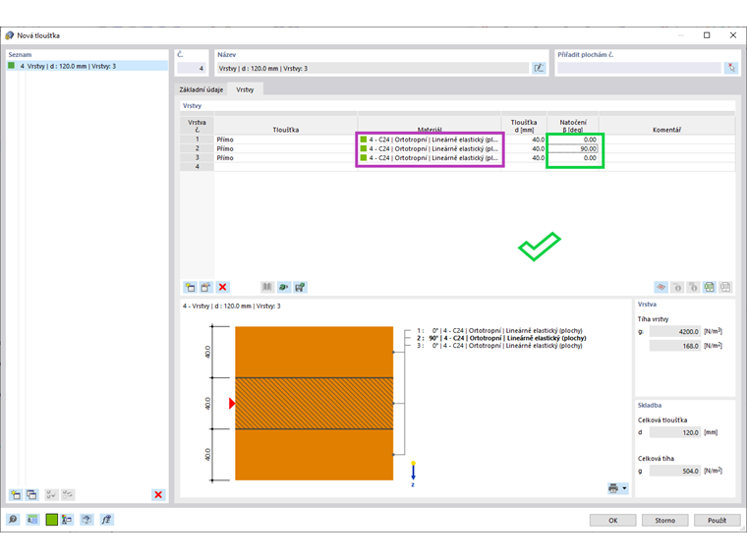747x560 pixels.
Task: Click row header number 4 in layers table
Action: pyautogui.click(x=198, y=167)
